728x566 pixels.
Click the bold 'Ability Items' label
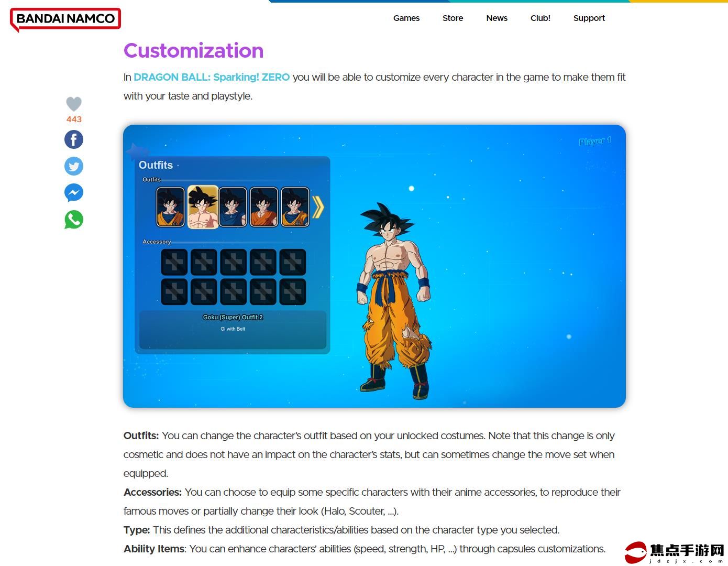click(154, 549)
